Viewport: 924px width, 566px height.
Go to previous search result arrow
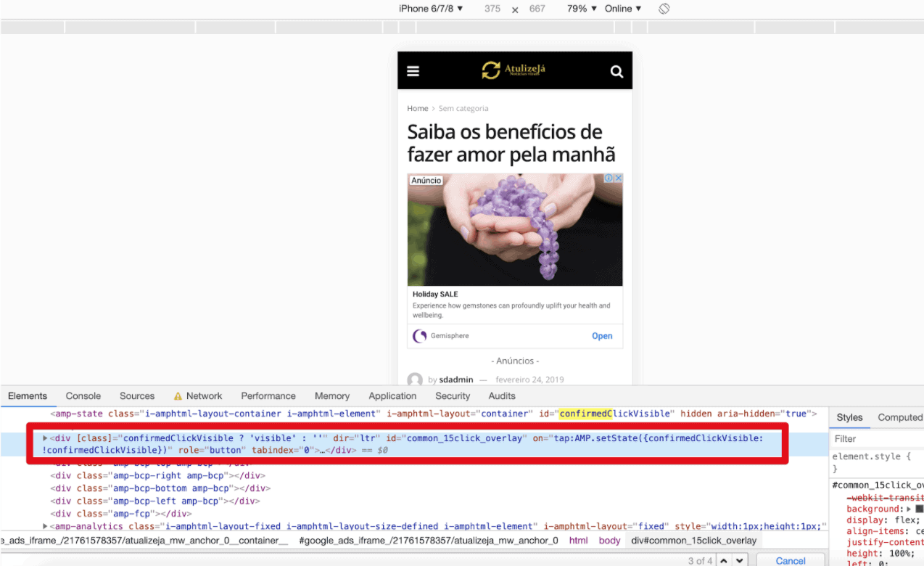point(722,561)
